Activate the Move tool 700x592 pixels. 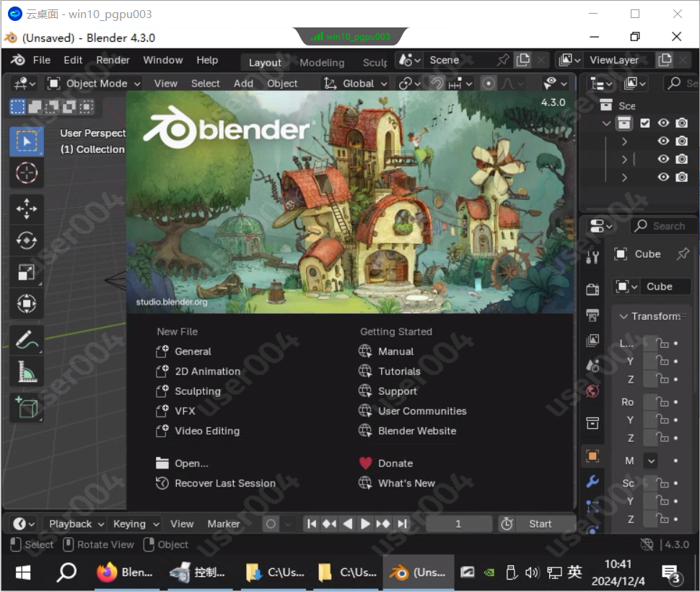pos(27,209)
